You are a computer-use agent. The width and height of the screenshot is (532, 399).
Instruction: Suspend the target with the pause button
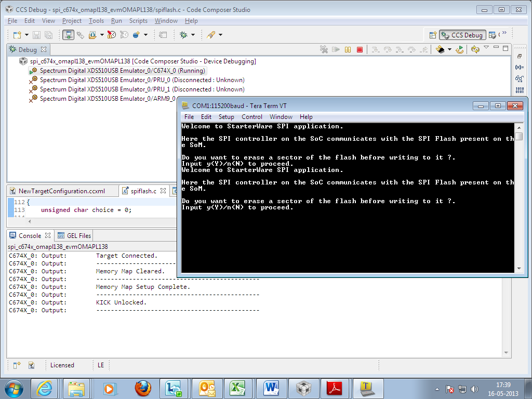coord(348,50)
